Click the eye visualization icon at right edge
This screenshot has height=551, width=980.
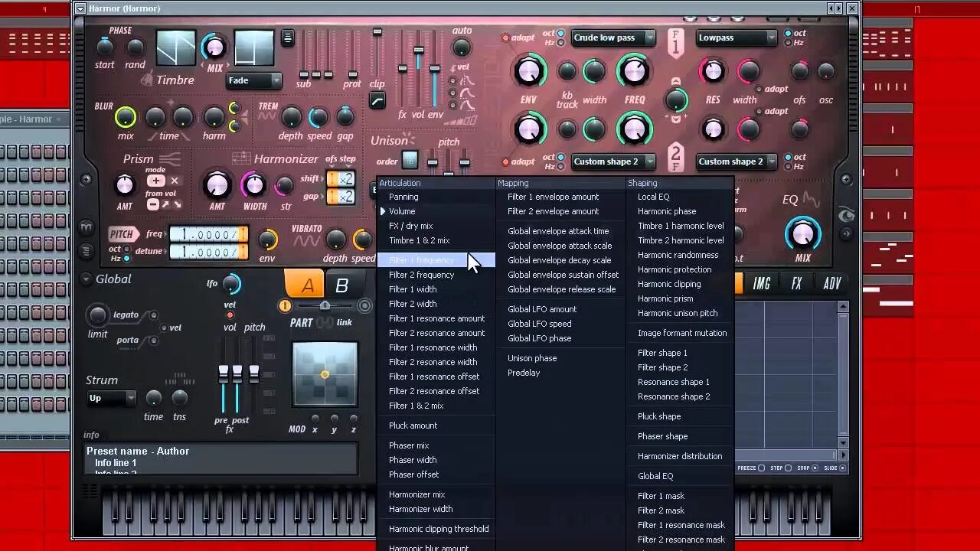[x=847, y=216]
